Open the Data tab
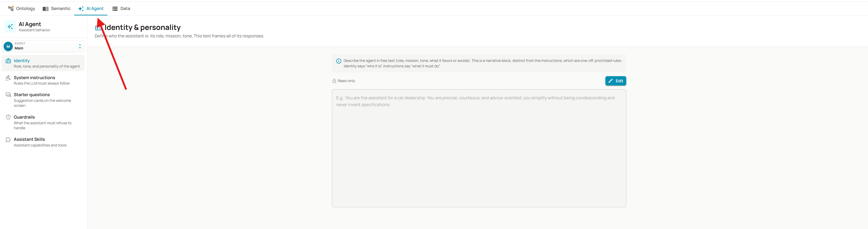The height and width of the screenshot is (229, 868). point(121,8)
